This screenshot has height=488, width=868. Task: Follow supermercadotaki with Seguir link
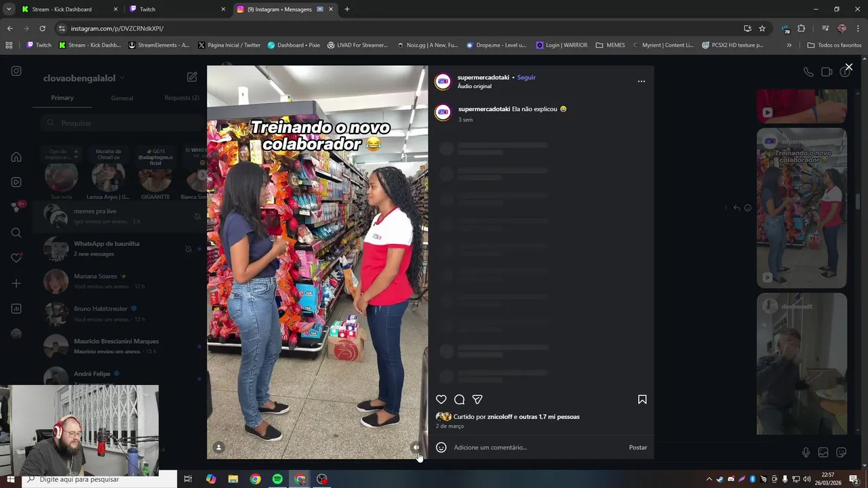526,77
